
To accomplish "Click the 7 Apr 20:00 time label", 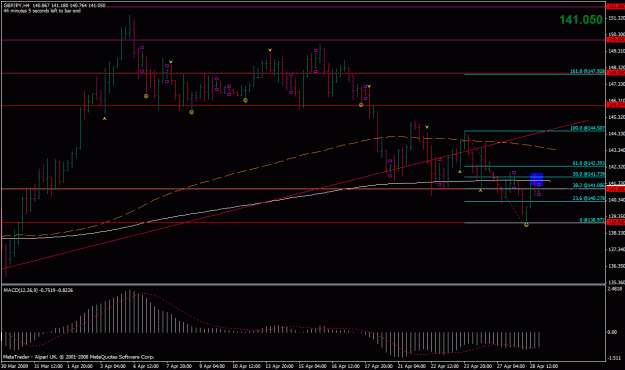I will pyautogui.click(x=179, y=366).
